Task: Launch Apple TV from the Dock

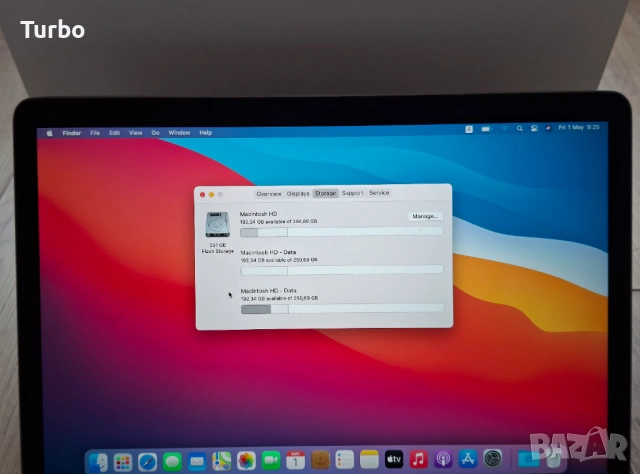Action: pyautogui.click(x=394, y=459)
